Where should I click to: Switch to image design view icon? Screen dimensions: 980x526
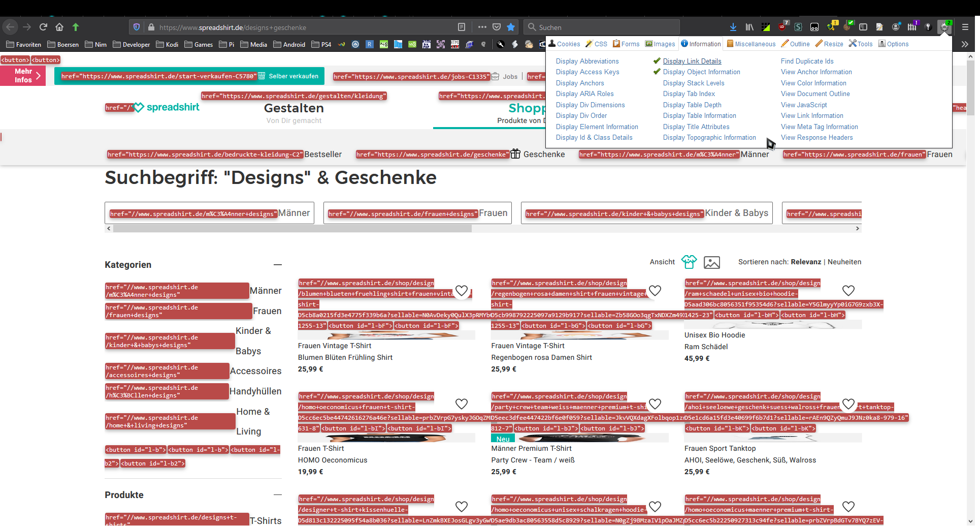tap(712, 262)
